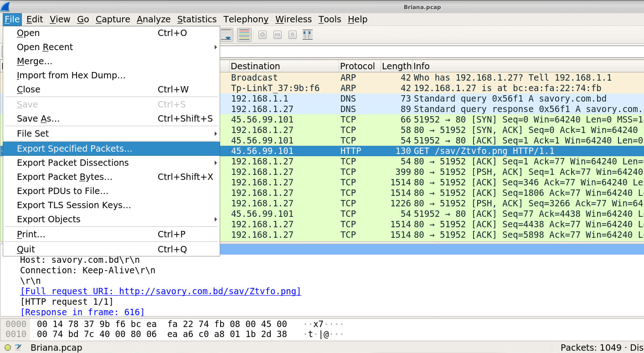Open capture file properties pencil icon
644x353 pixels.
click(x=18, y=348)
